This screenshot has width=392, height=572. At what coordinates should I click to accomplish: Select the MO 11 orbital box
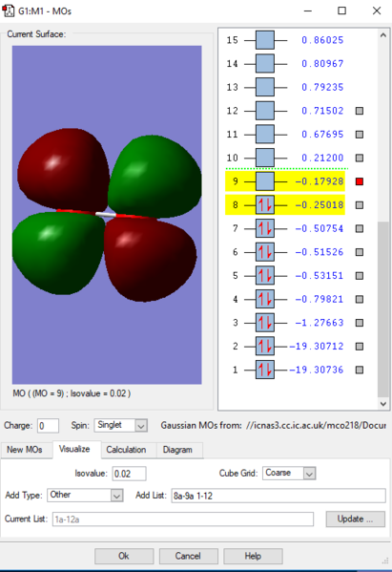265,135
